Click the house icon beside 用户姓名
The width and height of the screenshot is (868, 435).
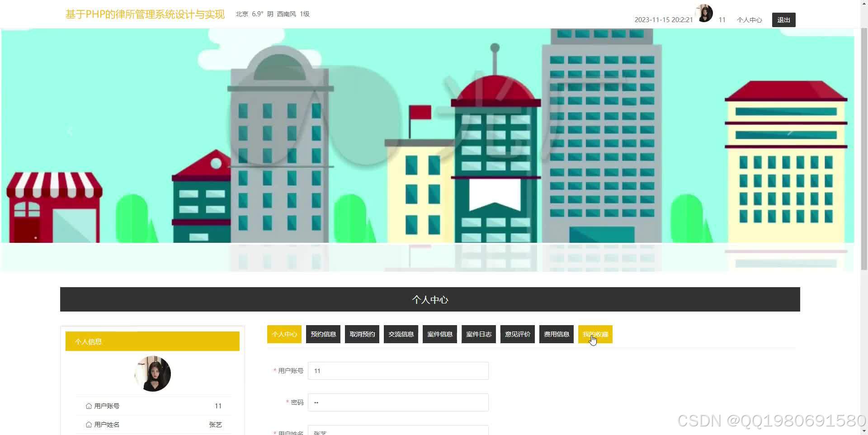(89, 424)
